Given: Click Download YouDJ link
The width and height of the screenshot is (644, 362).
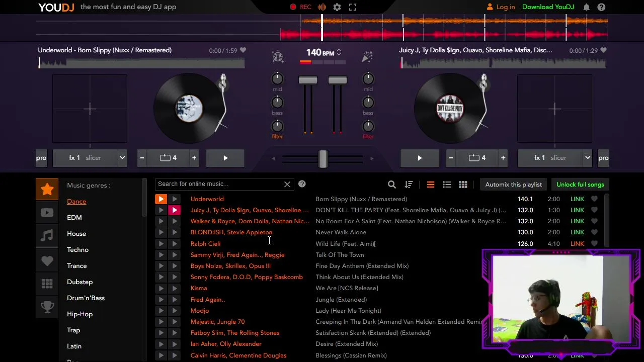Looking at the screenshot, I should (548, 7).
